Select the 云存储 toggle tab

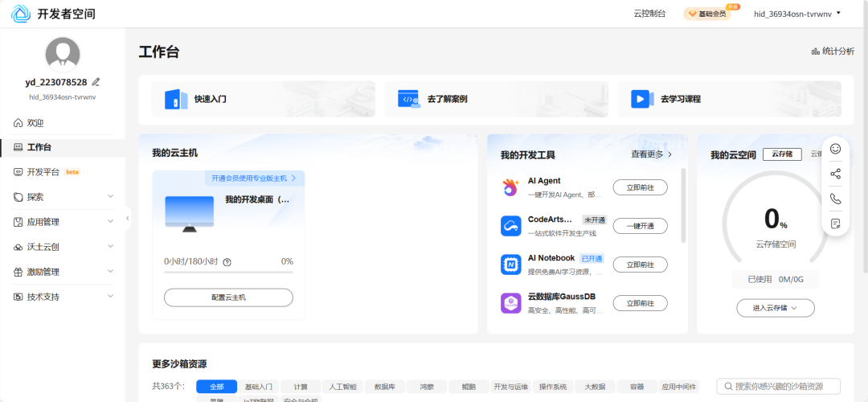[x=782, y=154]
